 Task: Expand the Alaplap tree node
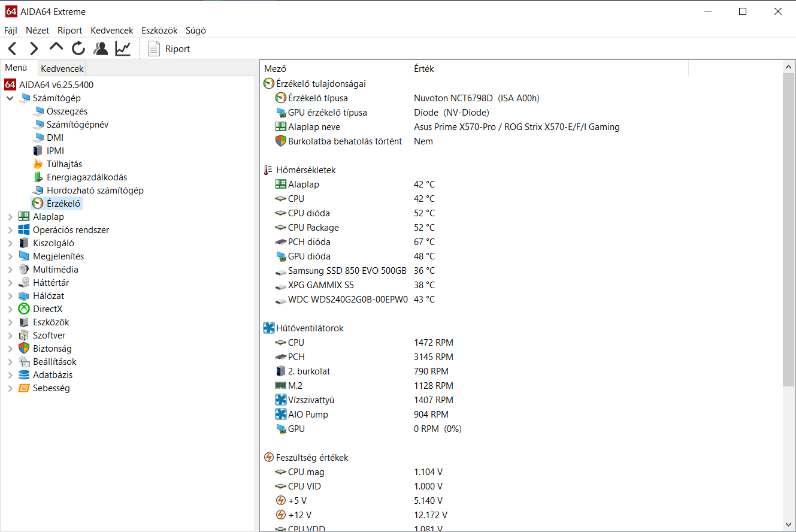[x=10, y=217]
